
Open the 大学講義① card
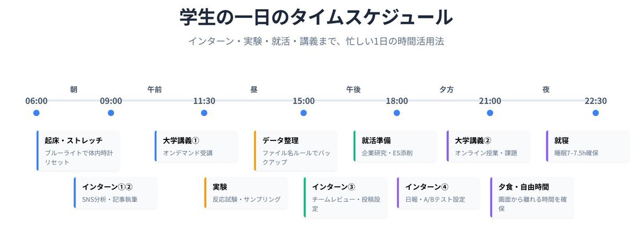click(x=197, y=146)
